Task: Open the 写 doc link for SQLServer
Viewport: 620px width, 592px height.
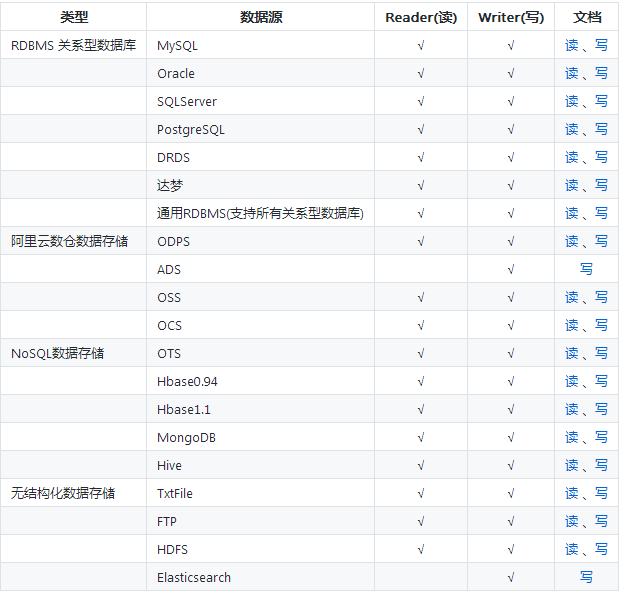Action: click(x=601, y=101)
